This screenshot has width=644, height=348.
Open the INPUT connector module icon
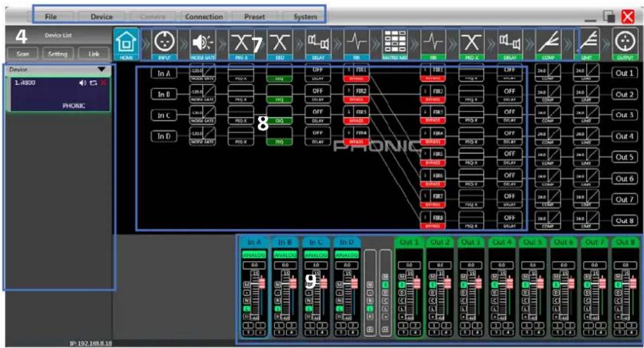164,45
